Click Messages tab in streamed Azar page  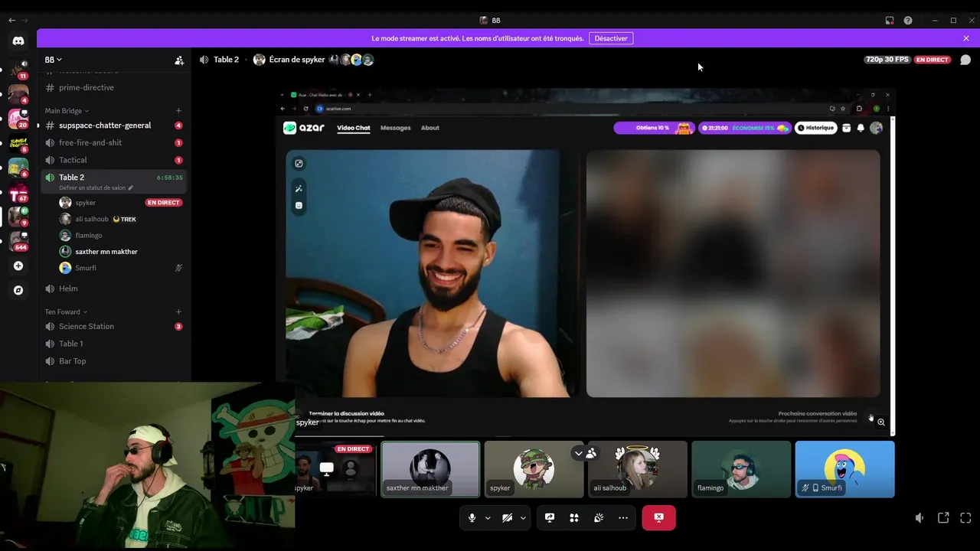[396, 128]
